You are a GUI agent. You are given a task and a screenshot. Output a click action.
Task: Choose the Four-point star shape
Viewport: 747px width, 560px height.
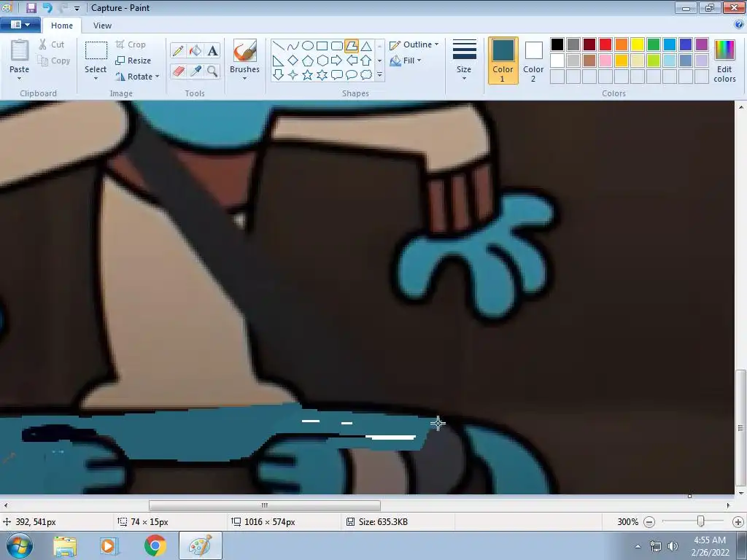pos(293,75)
